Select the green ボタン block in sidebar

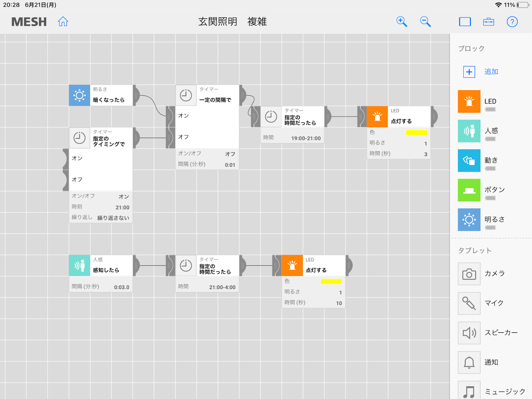(469, 190)
